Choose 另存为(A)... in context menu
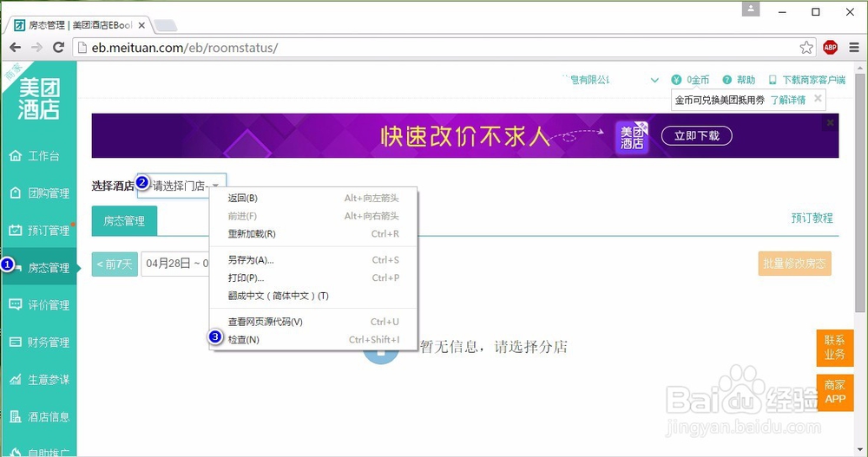 (x=313, y=259)
